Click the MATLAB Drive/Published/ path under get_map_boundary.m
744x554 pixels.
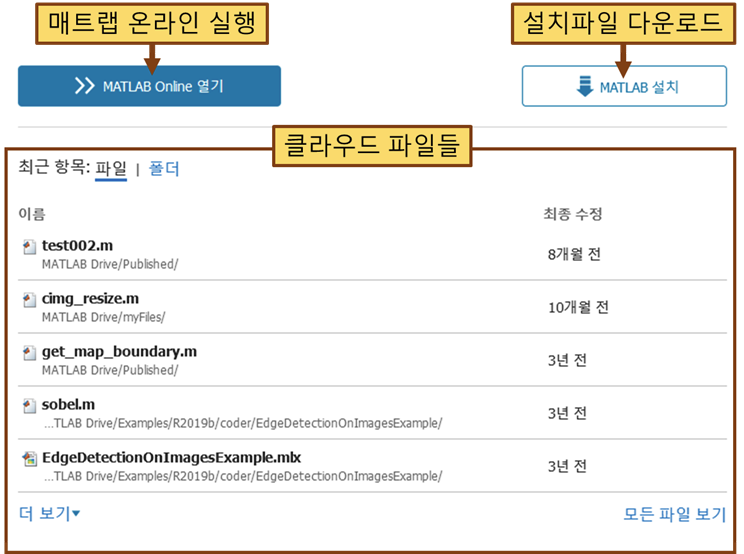pos(110,370)
